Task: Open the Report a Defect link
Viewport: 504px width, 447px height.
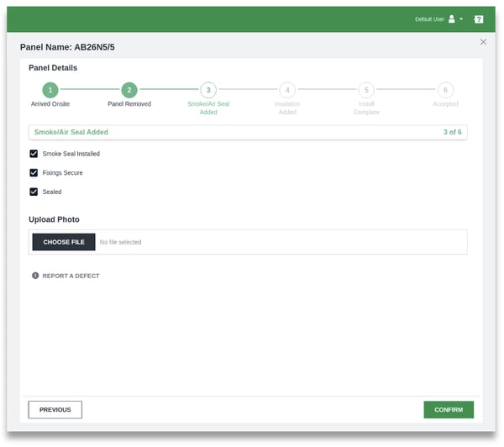Action: point(71,276)
